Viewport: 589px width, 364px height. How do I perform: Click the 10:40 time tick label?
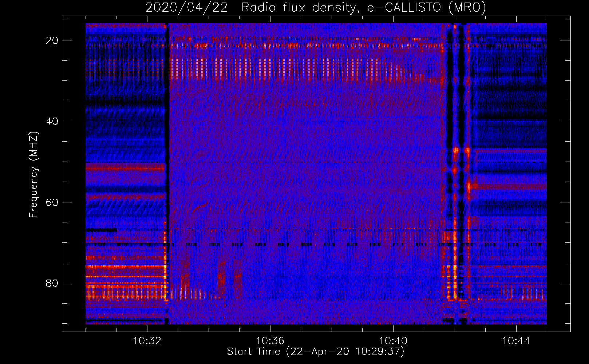[x=393, y=341]
